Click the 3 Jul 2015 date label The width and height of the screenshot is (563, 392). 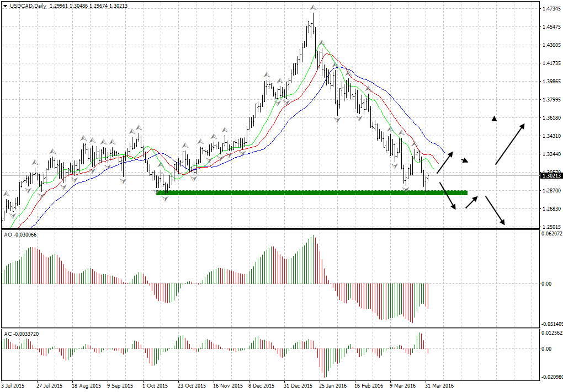click(13, 386)
